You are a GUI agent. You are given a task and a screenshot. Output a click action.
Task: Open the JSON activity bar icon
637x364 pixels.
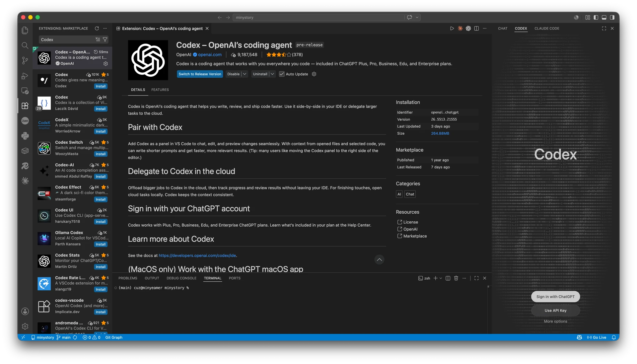25,121
